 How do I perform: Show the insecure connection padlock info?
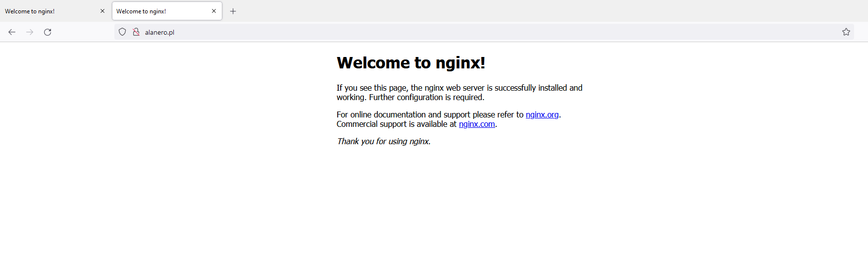[x=136, y=32]
